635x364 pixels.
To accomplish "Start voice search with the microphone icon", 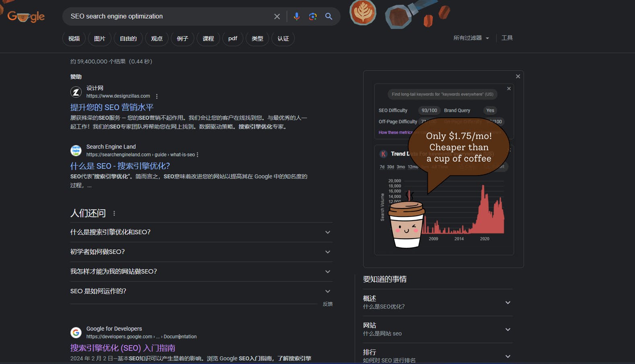I will pos(296,16).
